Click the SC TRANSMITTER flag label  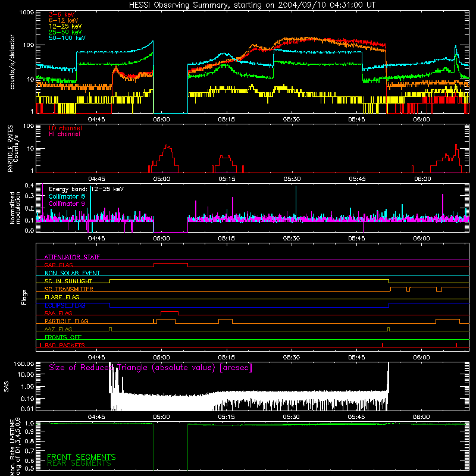pyautogui.click(x=69, y=289)
